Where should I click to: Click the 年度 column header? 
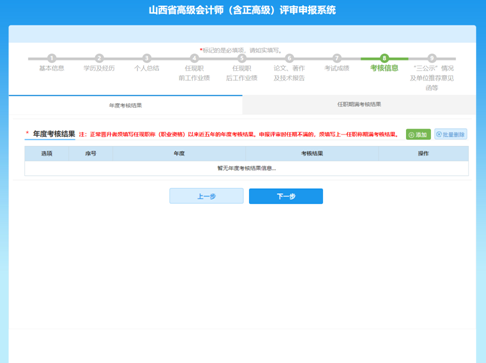click(x=179, y=153)
